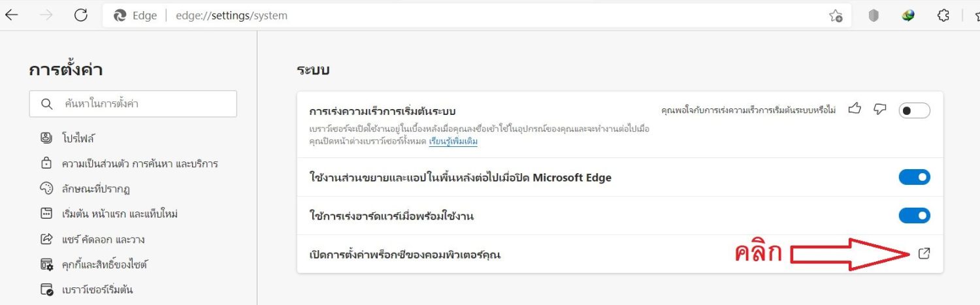
Task: Refresh the settings page
Action: [81, 16]
